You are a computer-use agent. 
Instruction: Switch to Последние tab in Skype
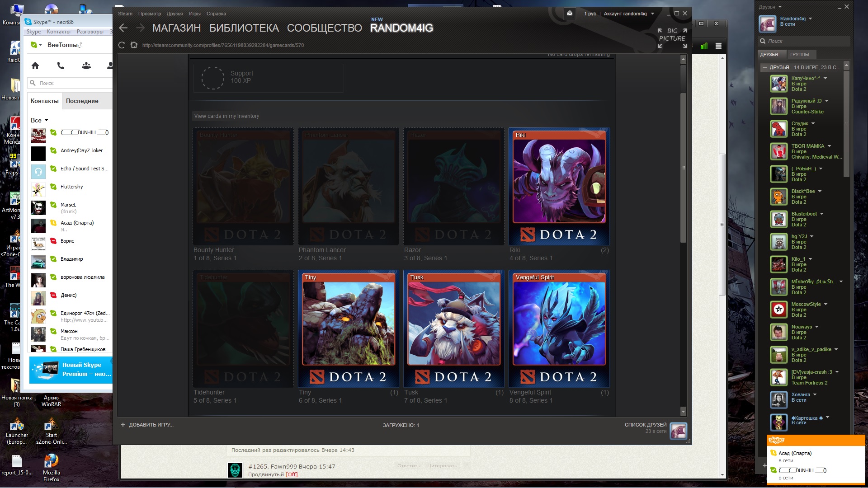click(x=82, y=101)
